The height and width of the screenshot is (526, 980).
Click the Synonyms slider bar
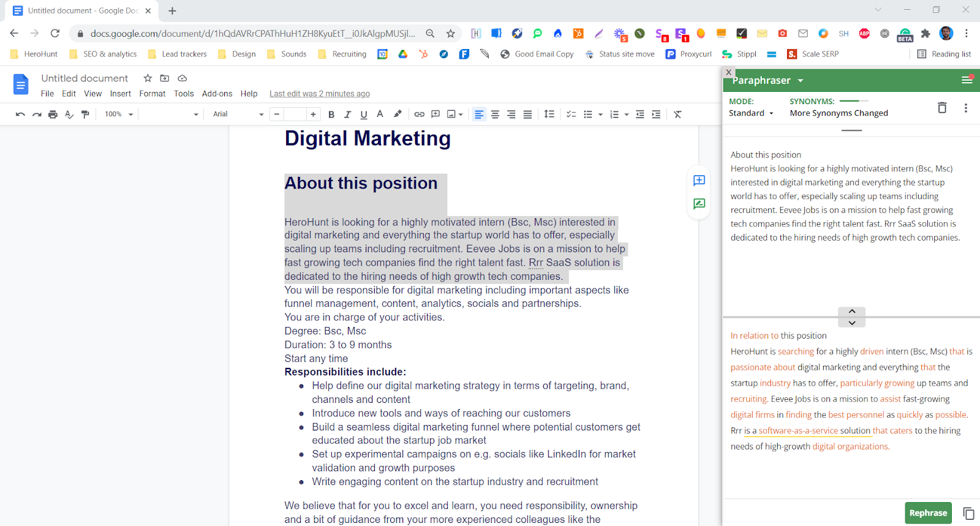854,101
